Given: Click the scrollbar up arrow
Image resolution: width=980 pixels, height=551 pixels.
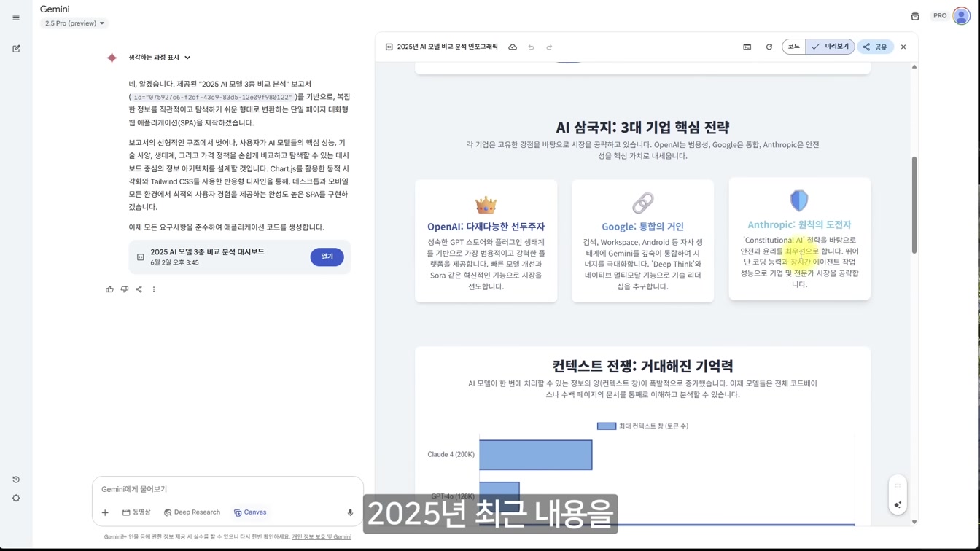Looking at the screenshot, I should (914, 67).
